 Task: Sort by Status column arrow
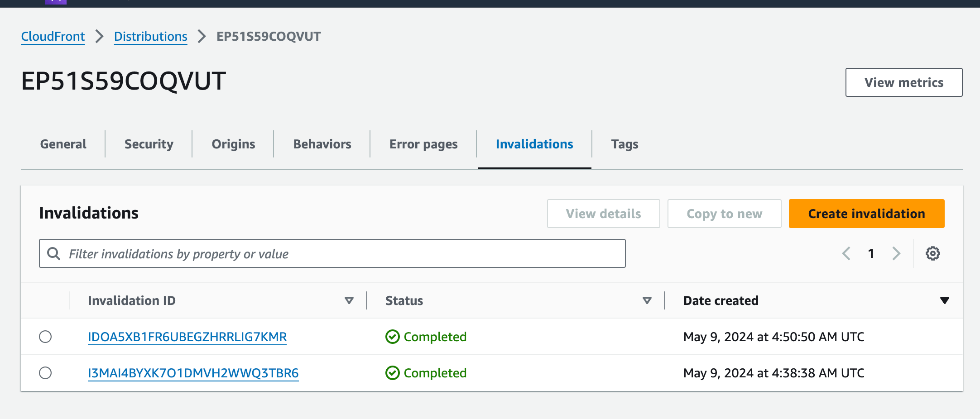[x=647, y=300]
